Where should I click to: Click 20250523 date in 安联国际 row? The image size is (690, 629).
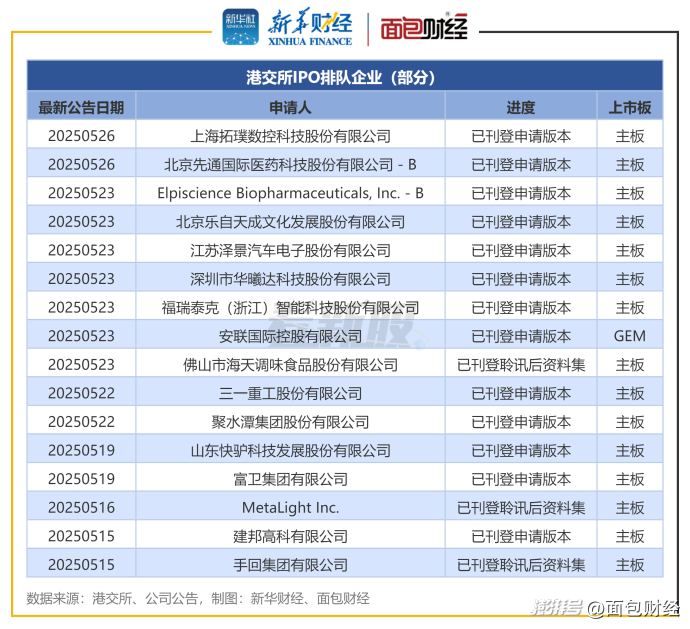point(81,336)
